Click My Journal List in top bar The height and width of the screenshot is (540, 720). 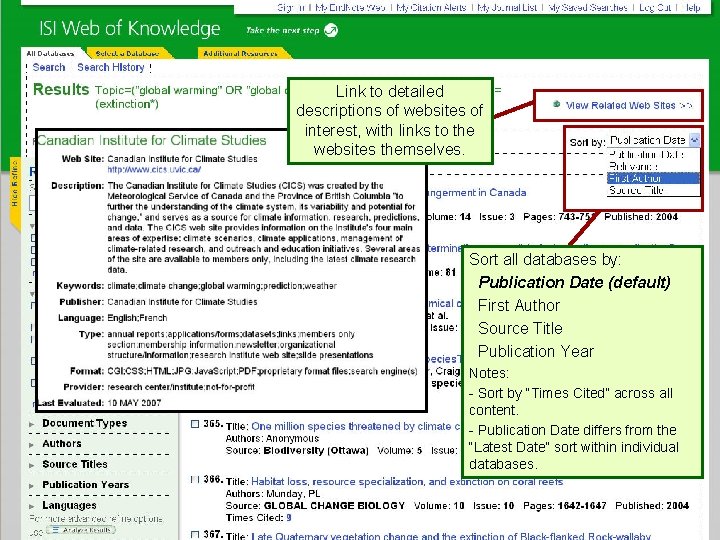pos(507,7)
